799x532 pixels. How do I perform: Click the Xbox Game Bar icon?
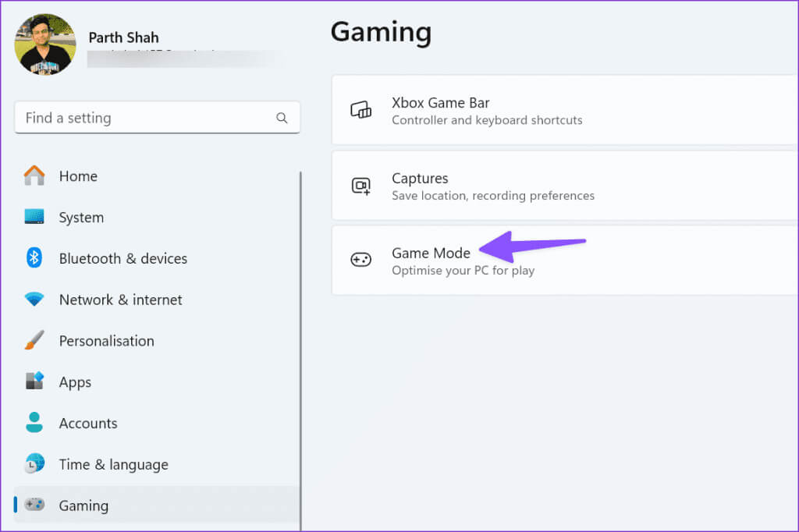(360, 110)
